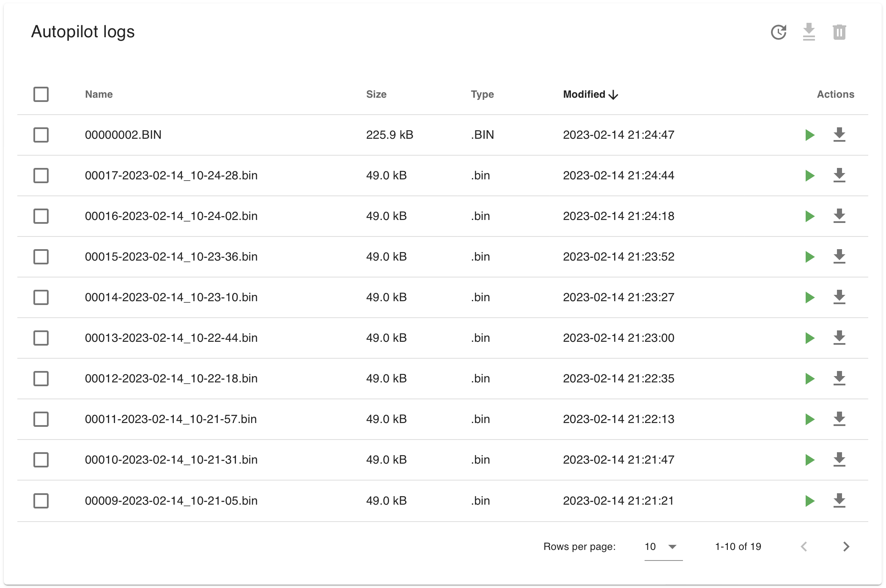
Task: Toggle the select-all checkbox in header
Action: click(41, 94)
